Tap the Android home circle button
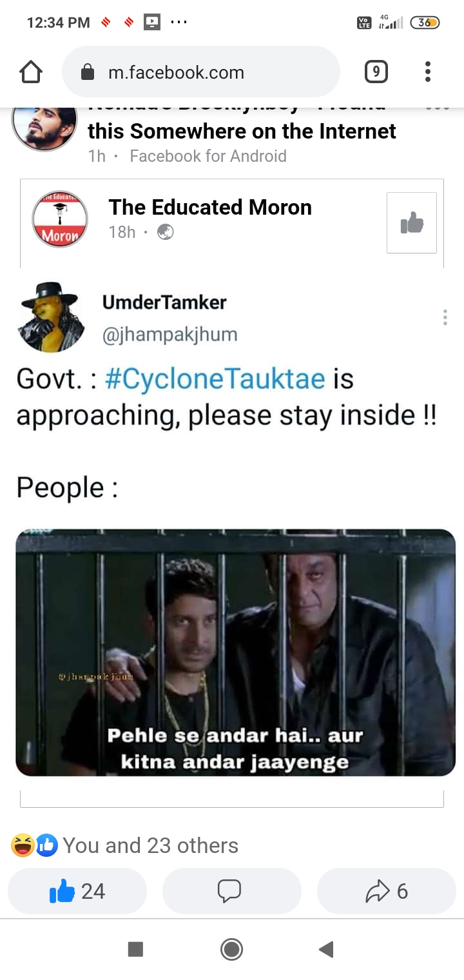Image resolution: width=464 pixels, height=980 pixels. tap(231, 949)
